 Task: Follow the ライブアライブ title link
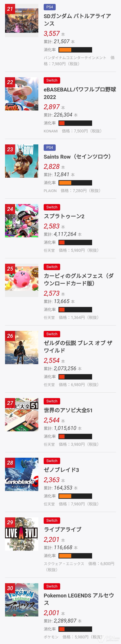[63, 529]
